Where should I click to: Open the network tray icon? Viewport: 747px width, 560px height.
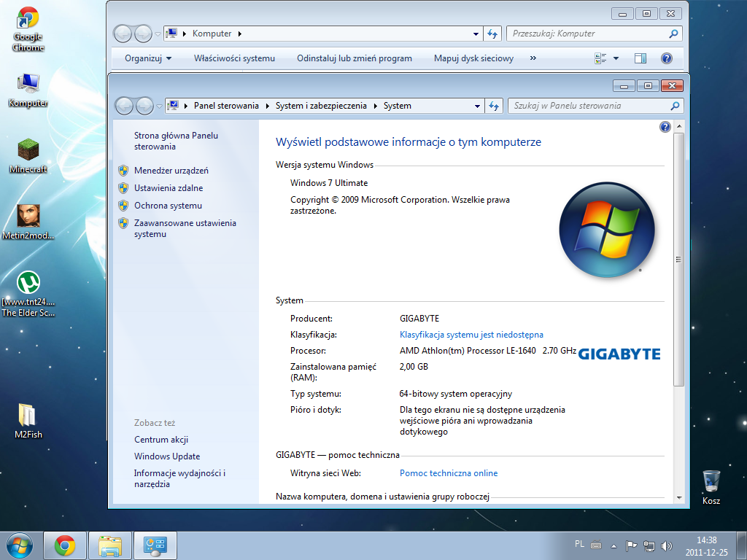[649, 545]
